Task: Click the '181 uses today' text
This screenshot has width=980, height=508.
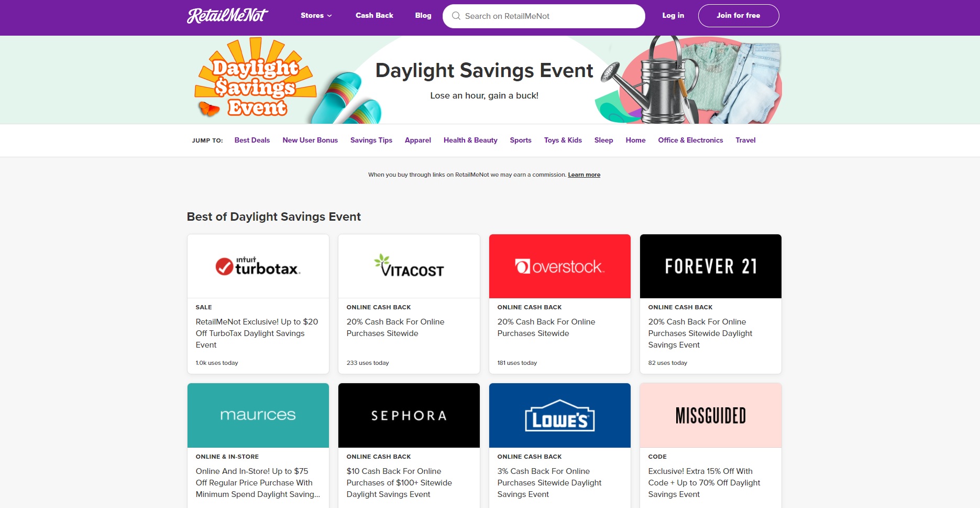Action: tap(517, 363)
